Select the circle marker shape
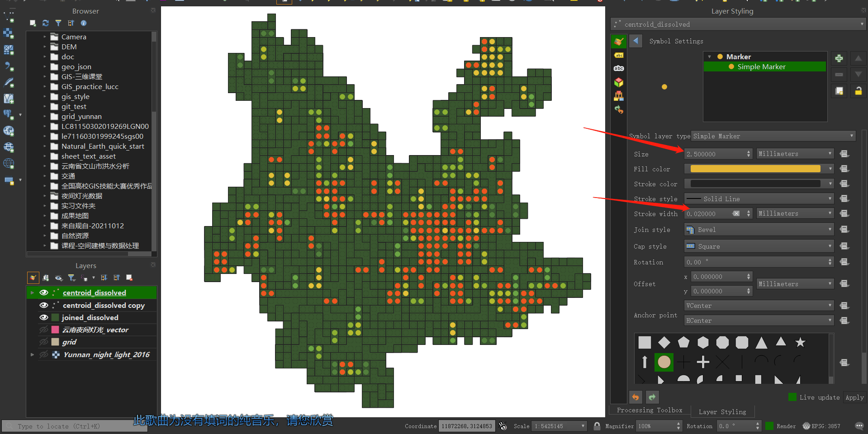Screen dimensions: 868x434 click(x=664, y=362)
